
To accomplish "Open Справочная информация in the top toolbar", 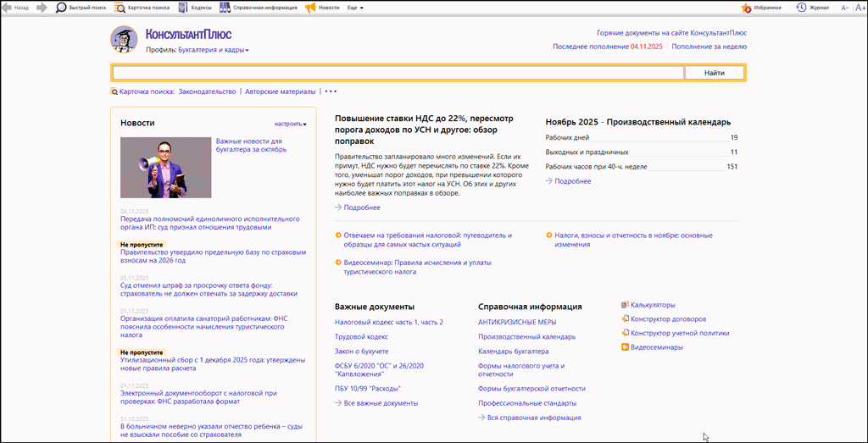I will 259,8.
